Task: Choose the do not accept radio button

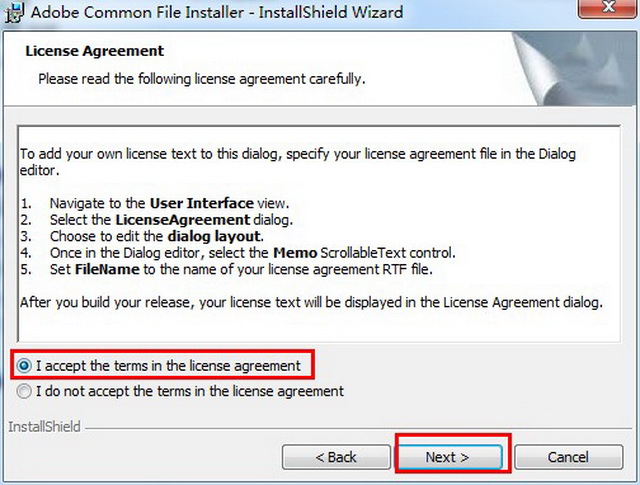Action: pos(25,391)
